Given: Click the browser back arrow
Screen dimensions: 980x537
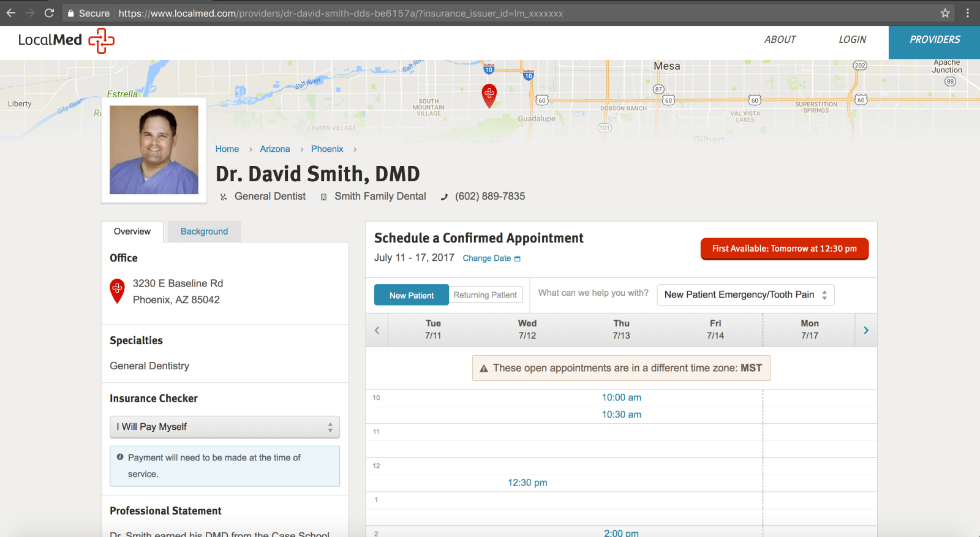Looking at the screenshot, I should tap(11, 13).
